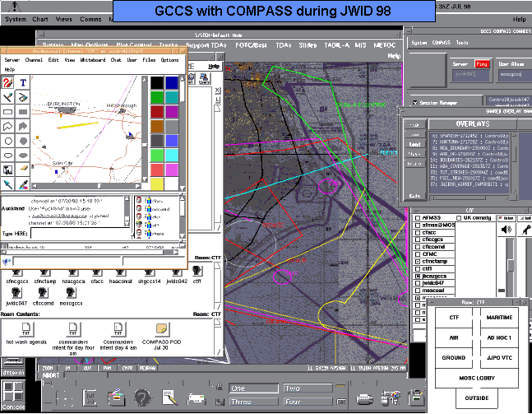The height and width of the screenshot is (414, 532).
Task: Open the Chart menu in top bar
Action: point(40,20)
